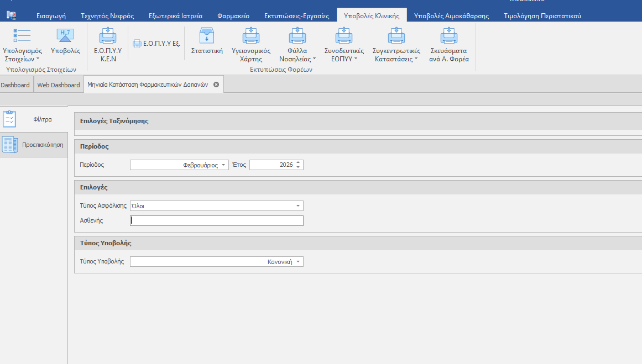Click the HL7 Υποβολές icon
Screen dimensions: 642x364
(65, 36)
